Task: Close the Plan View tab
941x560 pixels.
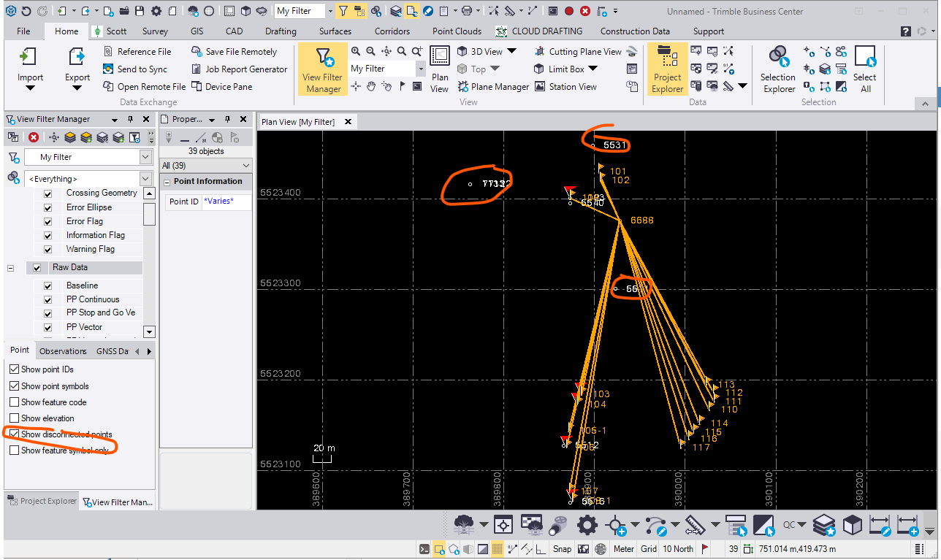Action: [x=348, y=122]
